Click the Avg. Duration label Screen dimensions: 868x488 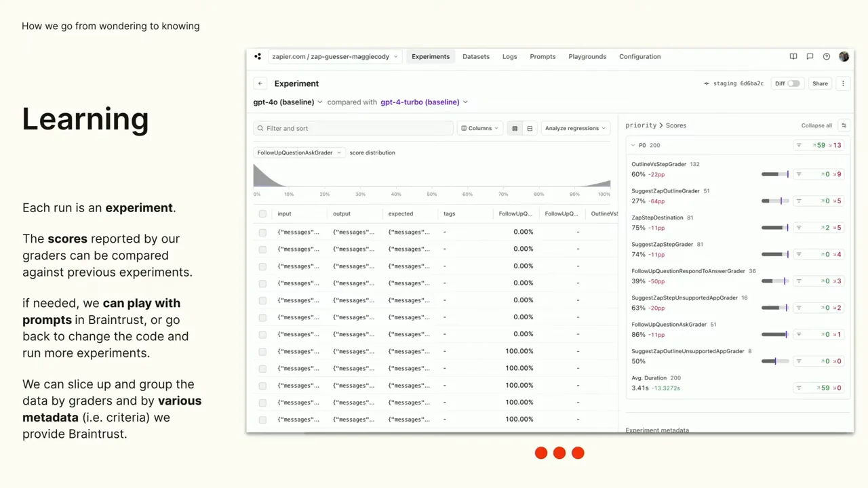pyautogui.click(x=649, y=378)
